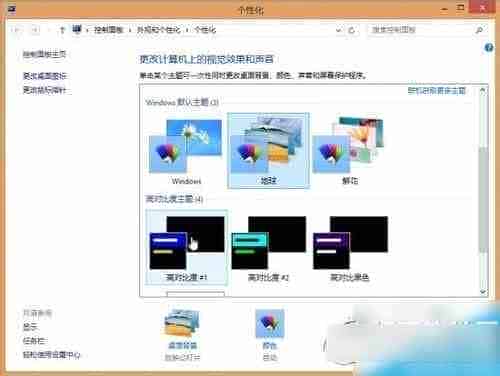This screenshot has height=376, width=500.
Task: Open the 控制面板 breadcrumb
Action: (x=109, y=30)
